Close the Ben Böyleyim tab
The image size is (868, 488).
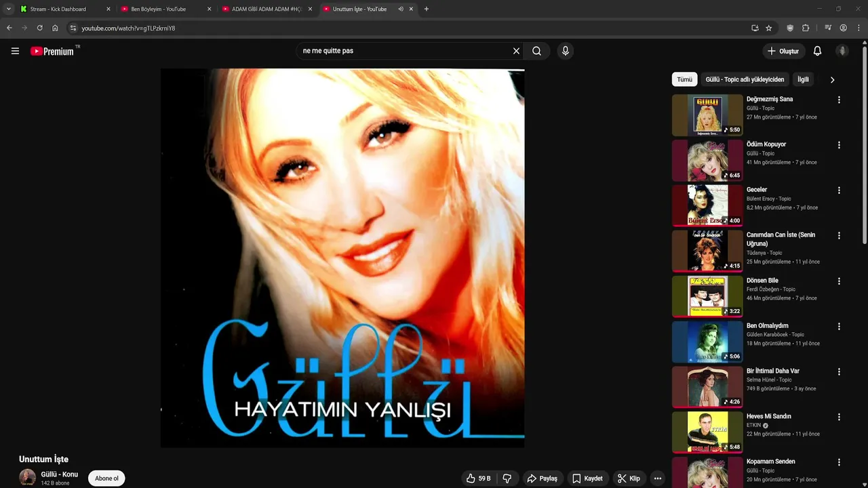(209, 9)
